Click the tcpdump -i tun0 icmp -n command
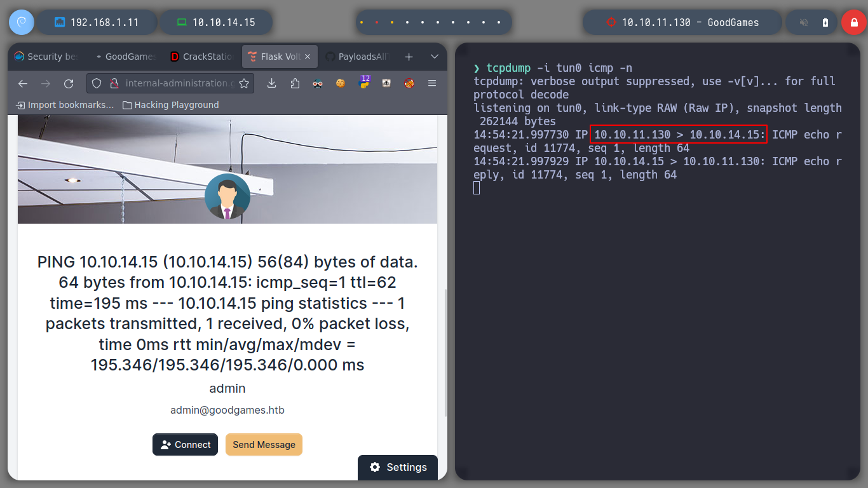The image size is (868, 488). click(559, 68)
